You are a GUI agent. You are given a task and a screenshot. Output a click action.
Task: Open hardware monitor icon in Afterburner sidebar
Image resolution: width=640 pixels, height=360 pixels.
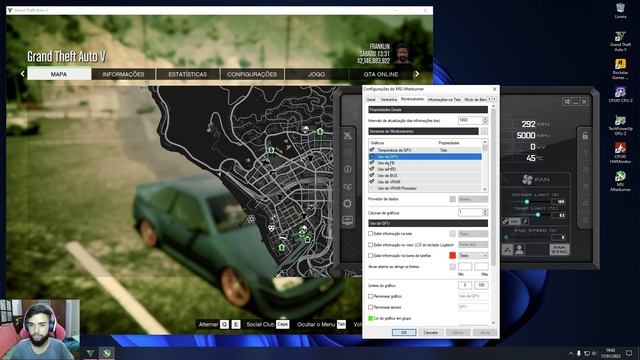(347, 221)
